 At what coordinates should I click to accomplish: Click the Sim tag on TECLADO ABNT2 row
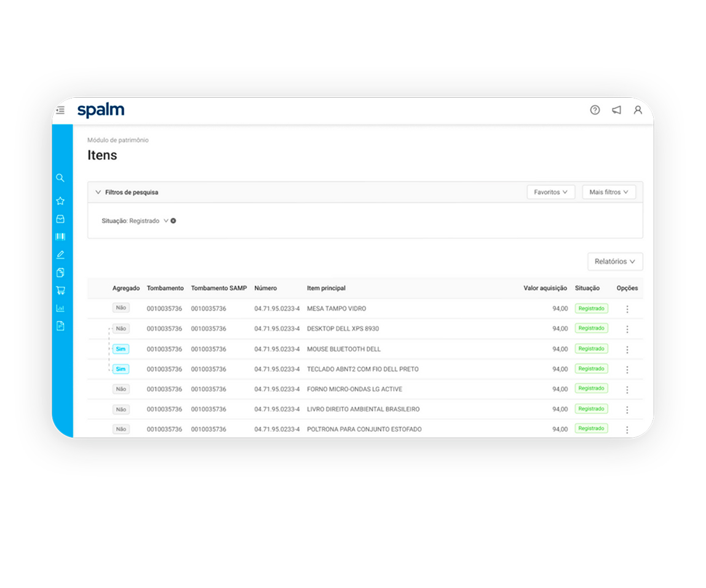point(121,369)
